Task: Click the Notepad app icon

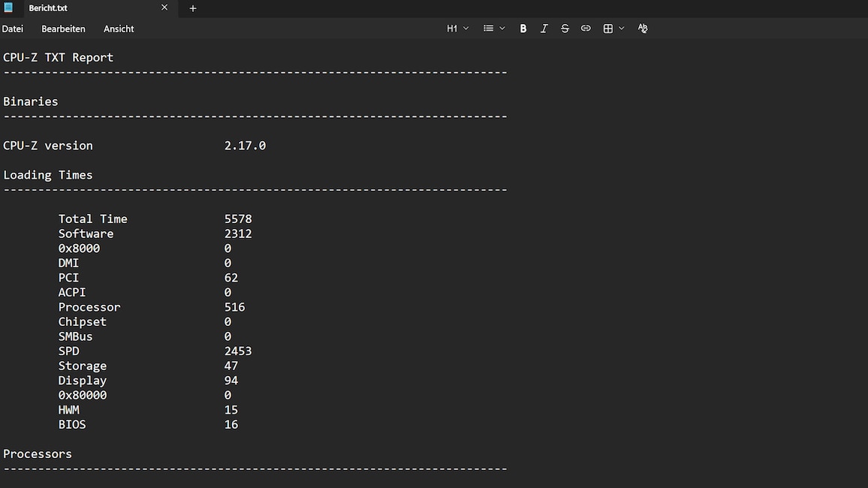Action: [8, 8]
